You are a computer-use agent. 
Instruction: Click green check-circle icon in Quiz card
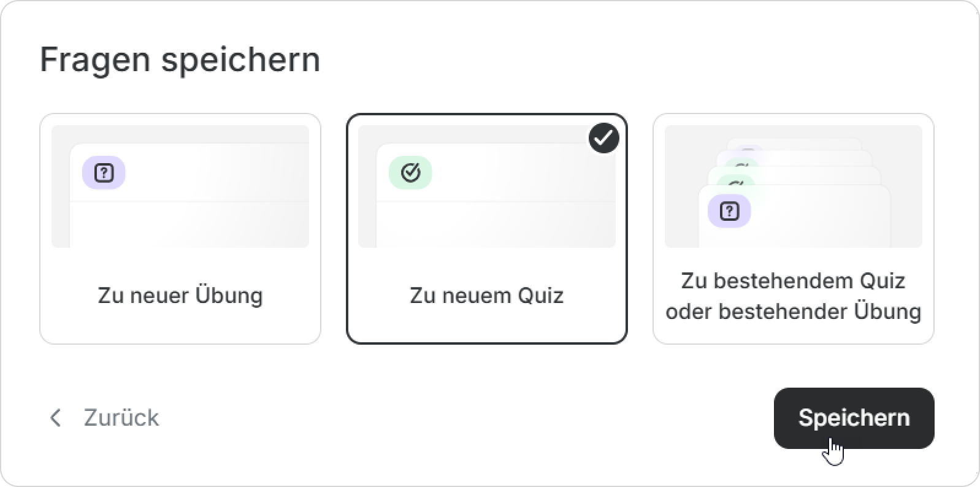tap(410, 173)
